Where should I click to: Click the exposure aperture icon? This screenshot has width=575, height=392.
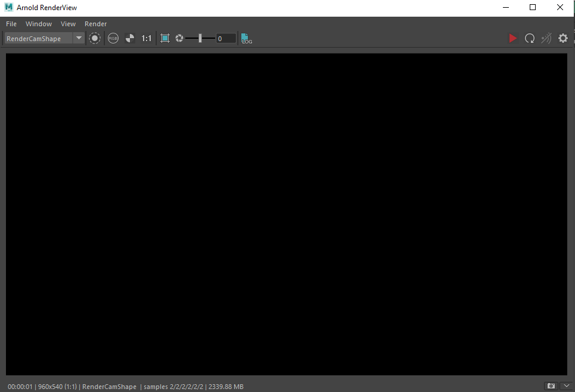coord(179,38)
